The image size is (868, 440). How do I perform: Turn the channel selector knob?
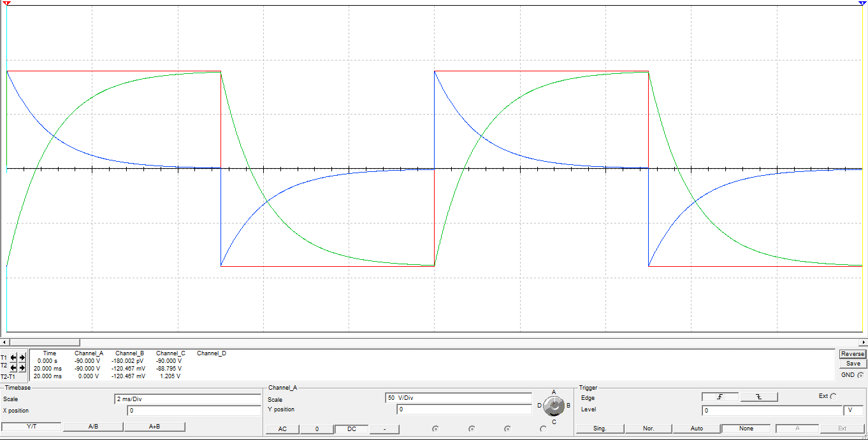coord(554,405)
